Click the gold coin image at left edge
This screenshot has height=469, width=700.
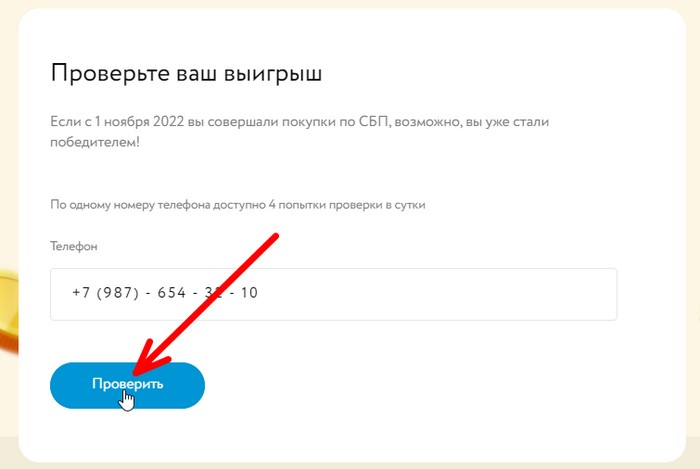(9, 310)
